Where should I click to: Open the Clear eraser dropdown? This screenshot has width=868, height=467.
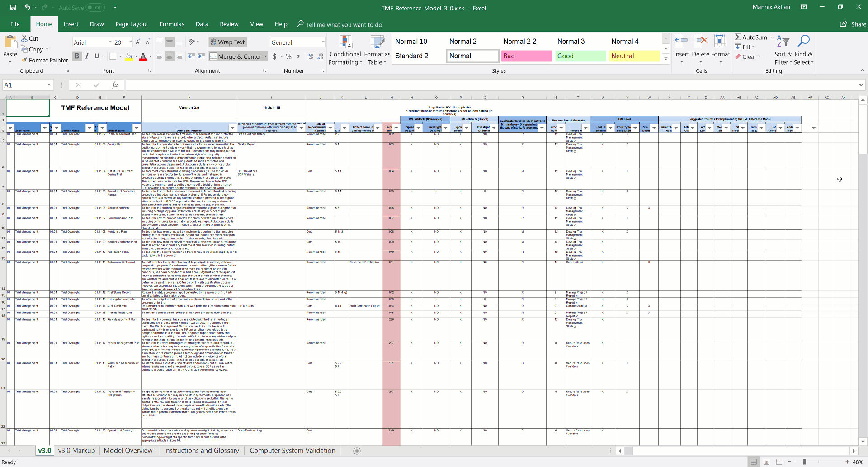point(748,57)
